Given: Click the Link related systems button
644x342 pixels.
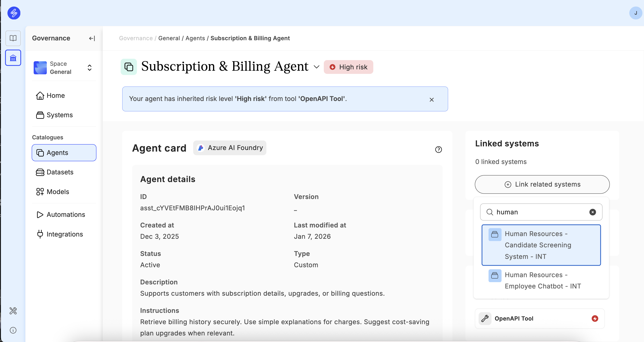Looking at the screenshot, I should [x=542, y=184].
